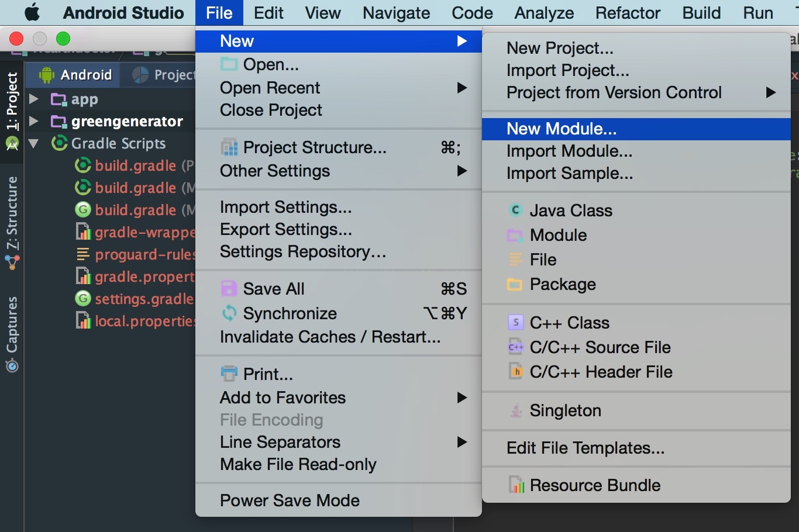Click the Synchronize refresh icon
Image resolution: width=799 pixels, height=532 pixels.
pos(229,313)
